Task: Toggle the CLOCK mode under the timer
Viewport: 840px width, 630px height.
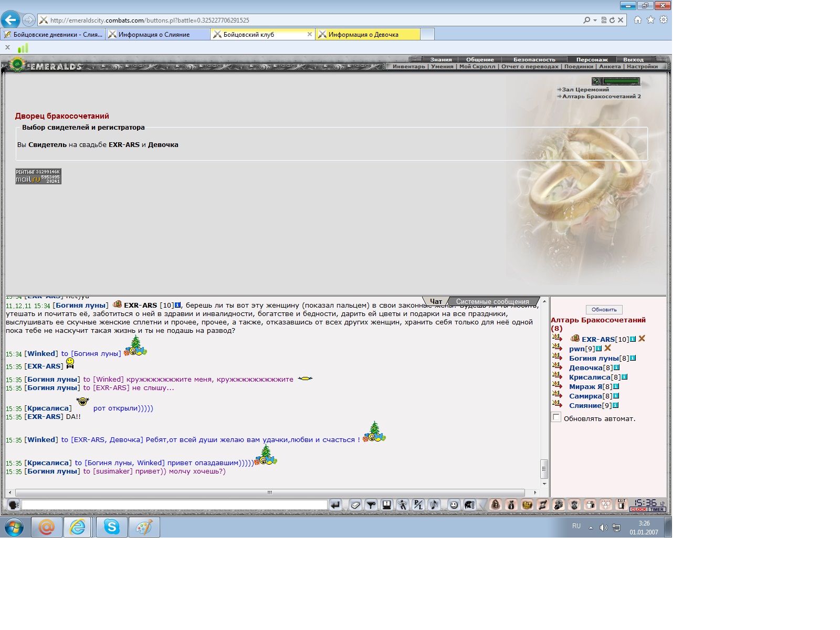Action: [639, 509]
